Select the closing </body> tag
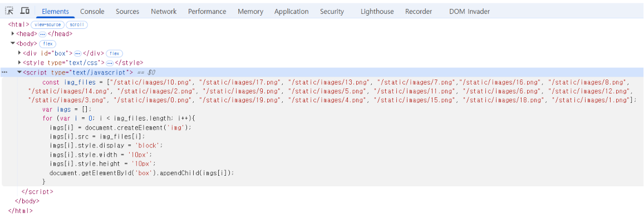The height and width of the screenshot is (218, 644). [27, 201]
